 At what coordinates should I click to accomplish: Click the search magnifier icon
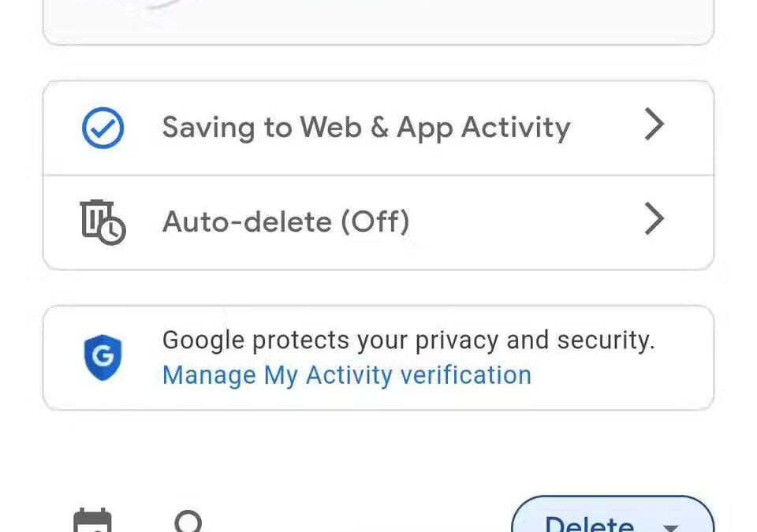pos(189,522)
